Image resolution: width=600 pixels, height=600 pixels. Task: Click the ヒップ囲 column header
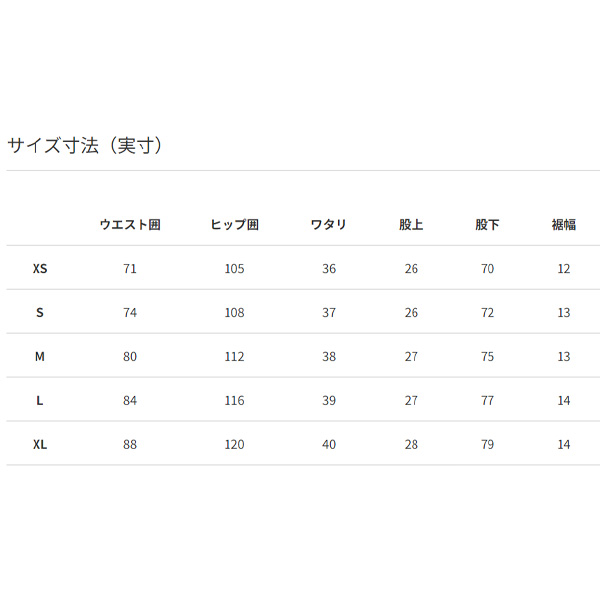coord(235,225)
